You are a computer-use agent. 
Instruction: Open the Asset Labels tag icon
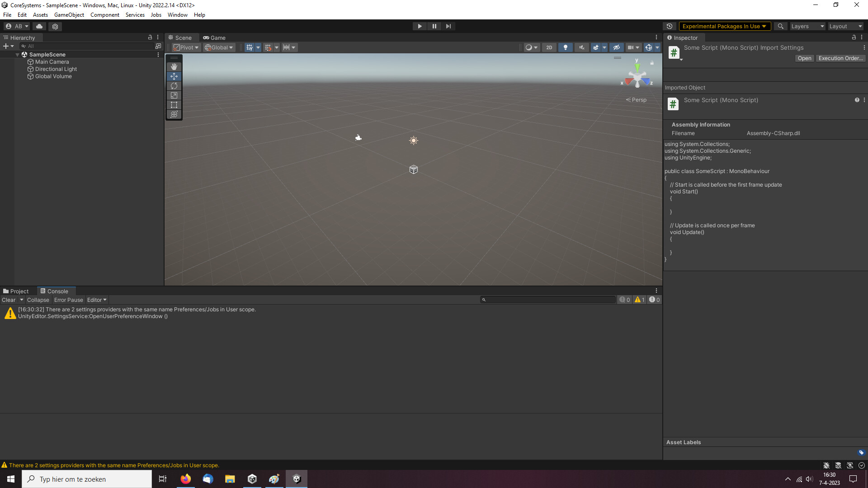pyautogui.click(x=861, y=452)
